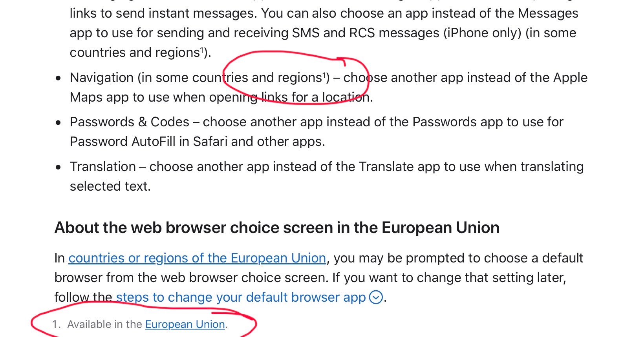The image size is (644, 337).
Task: Click the Password AutoFill text
Action: 123,142
